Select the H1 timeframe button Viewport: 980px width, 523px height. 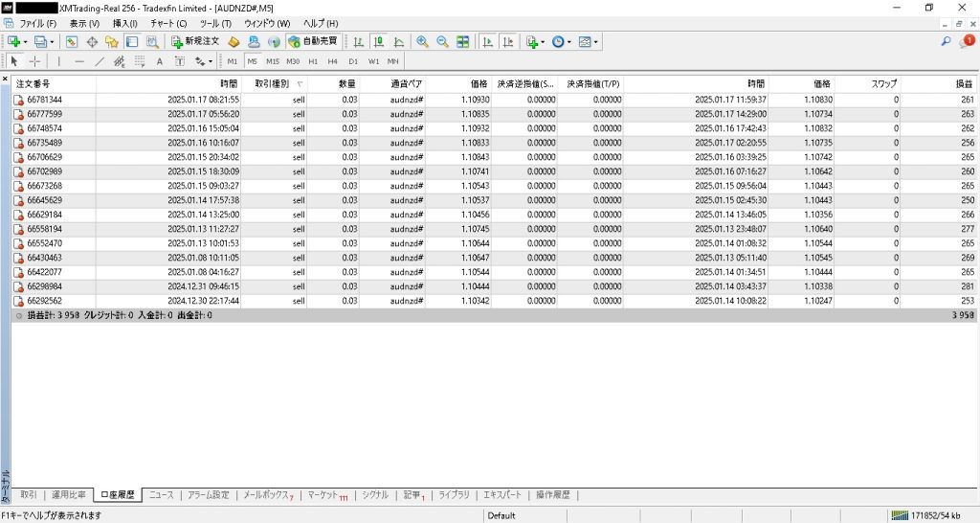tap(314, 61)
